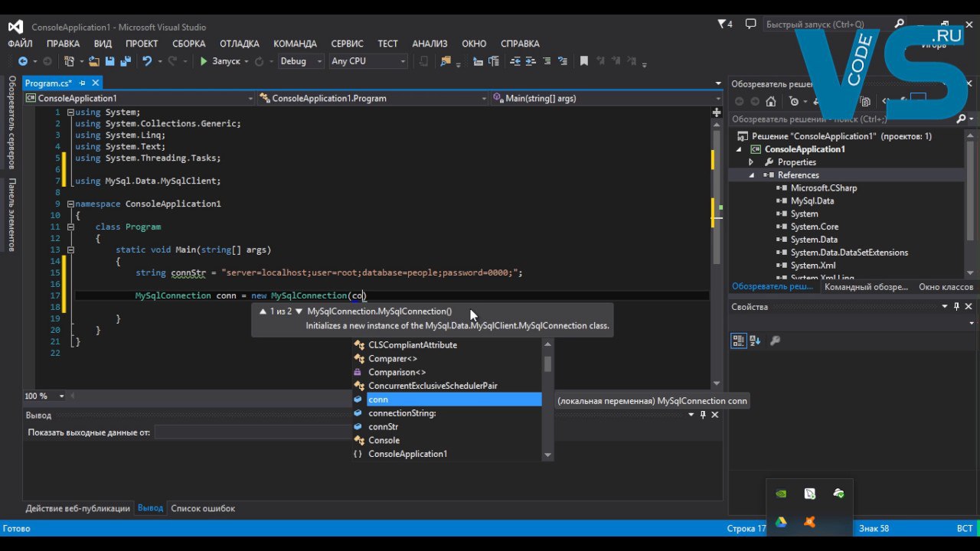Image resolution: width=980 pixels, height=551 pixels.
Task: Toggle auto-hide pin on the Output panel
Action: click(x=703, y=415)
